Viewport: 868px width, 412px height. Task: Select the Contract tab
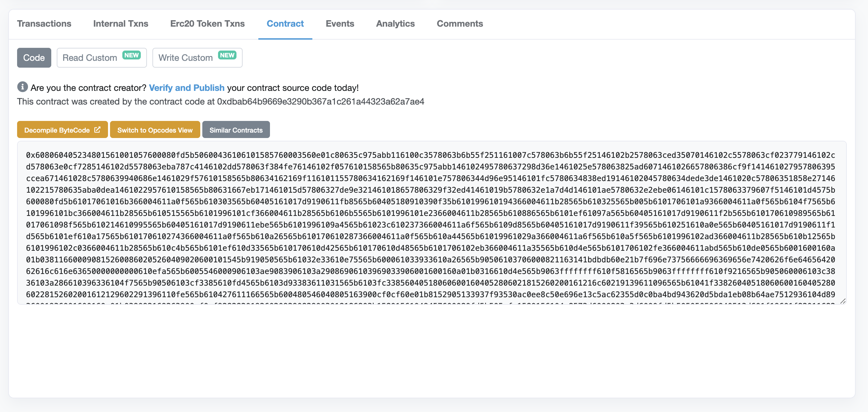pos(285,24)
